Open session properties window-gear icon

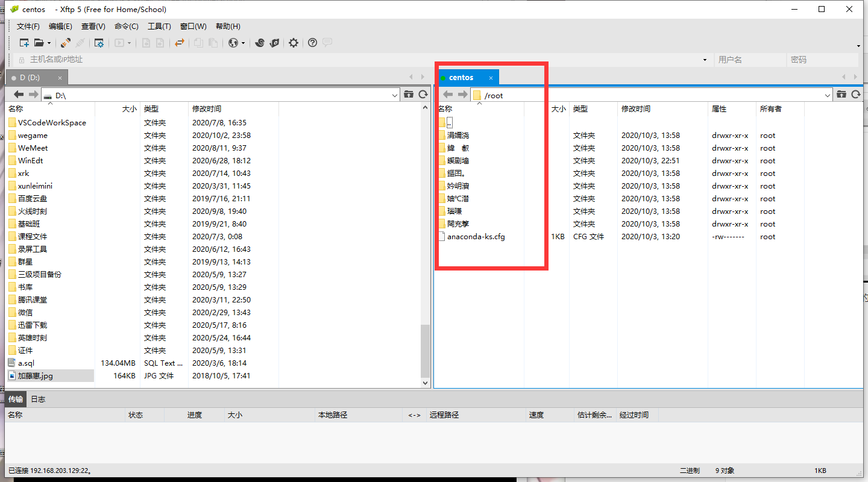tap(99, 43)
